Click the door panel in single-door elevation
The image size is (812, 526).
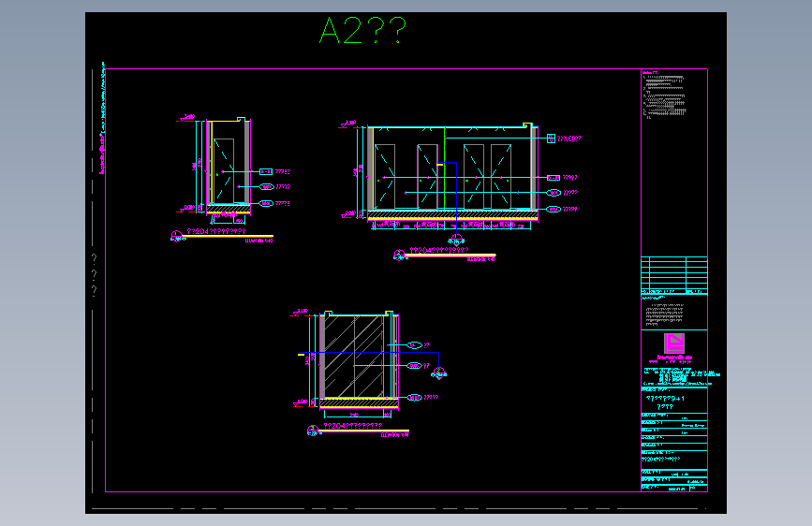click(x=224, y=171)
